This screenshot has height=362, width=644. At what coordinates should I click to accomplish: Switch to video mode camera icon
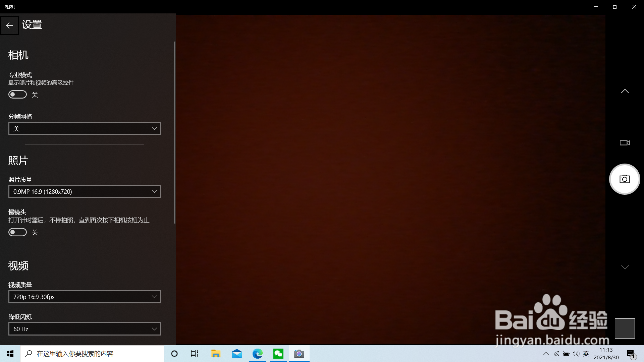(x=625, y=143)
